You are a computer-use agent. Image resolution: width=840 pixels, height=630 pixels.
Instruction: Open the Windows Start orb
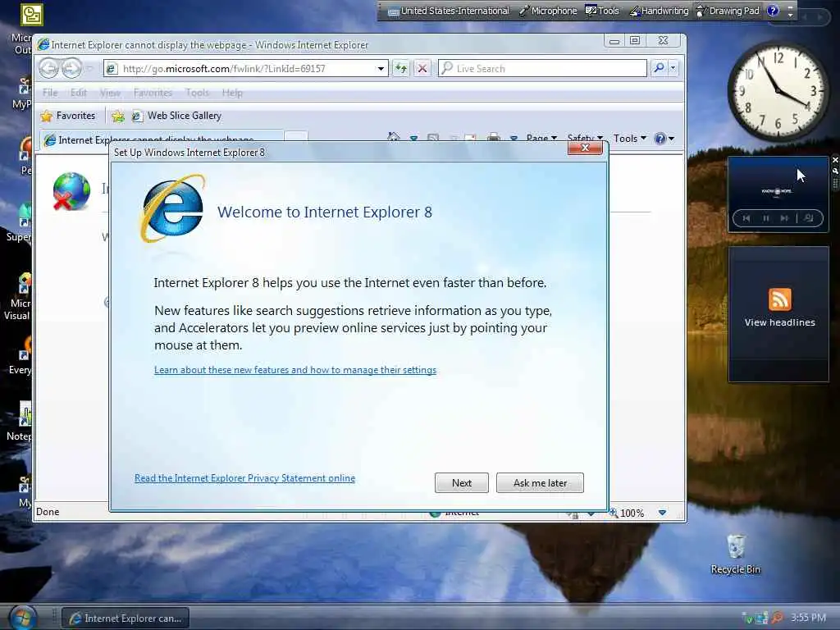pyautogui.click(x=21, y=618)
